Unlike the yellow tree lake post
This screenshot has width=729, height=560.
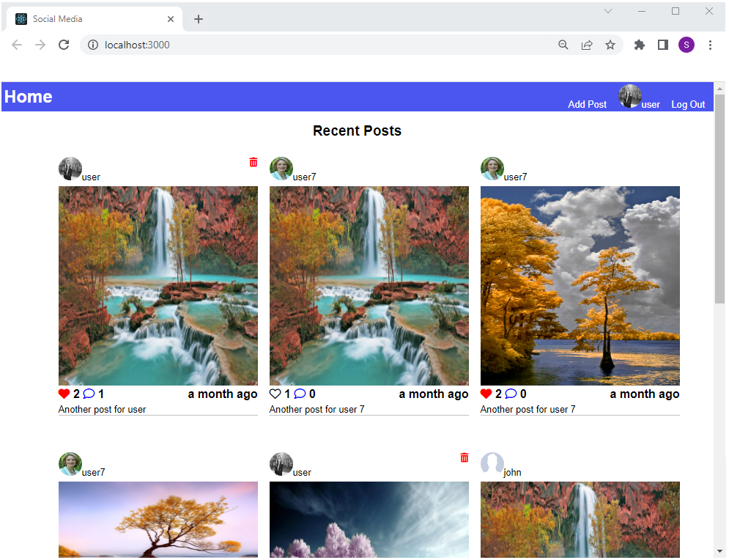486,394
